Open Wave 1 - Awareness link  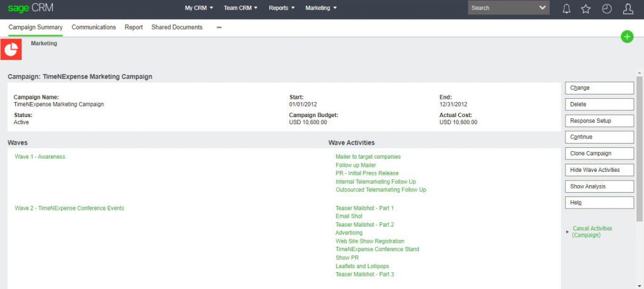(40, 157)
